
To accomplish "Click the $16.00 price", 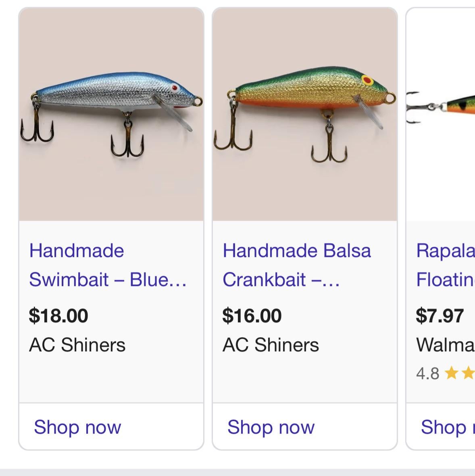I will pos(252,315).
